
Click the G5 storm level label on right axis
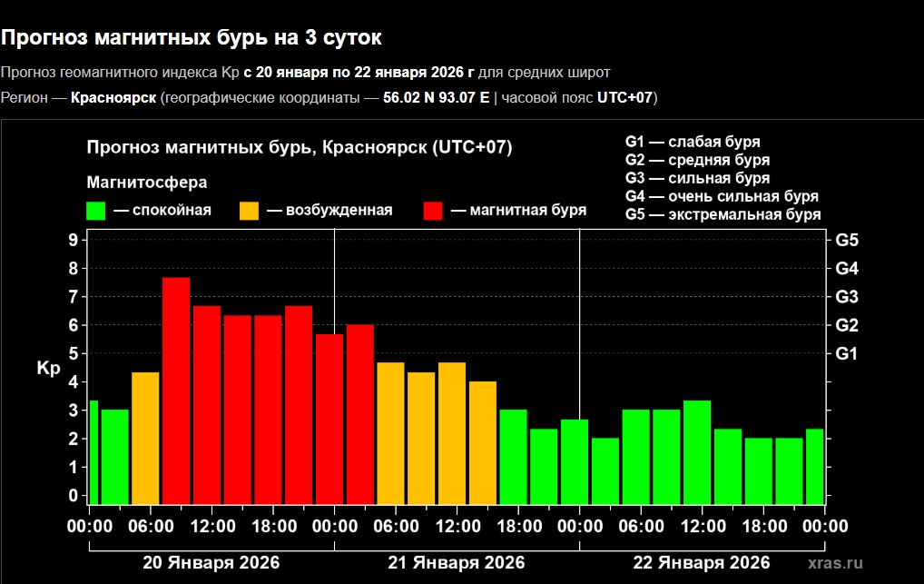pyautogui.click(x=847, y=241)
